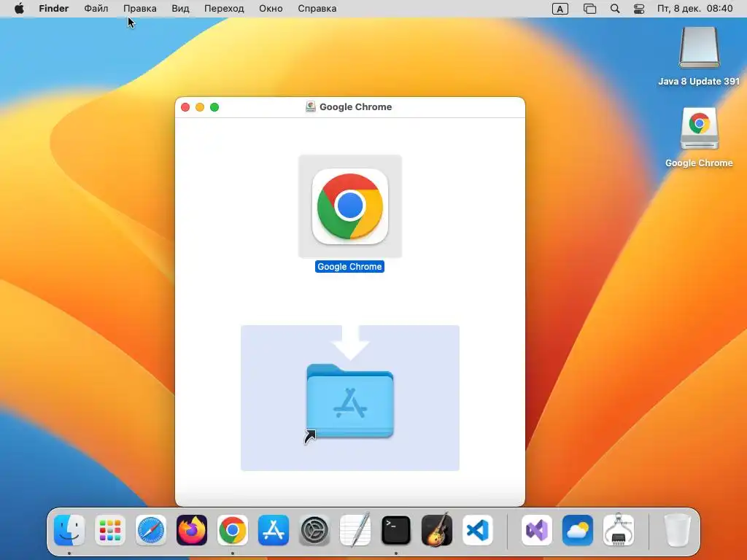Click the Google Chrome file name label

coord(349,267)
